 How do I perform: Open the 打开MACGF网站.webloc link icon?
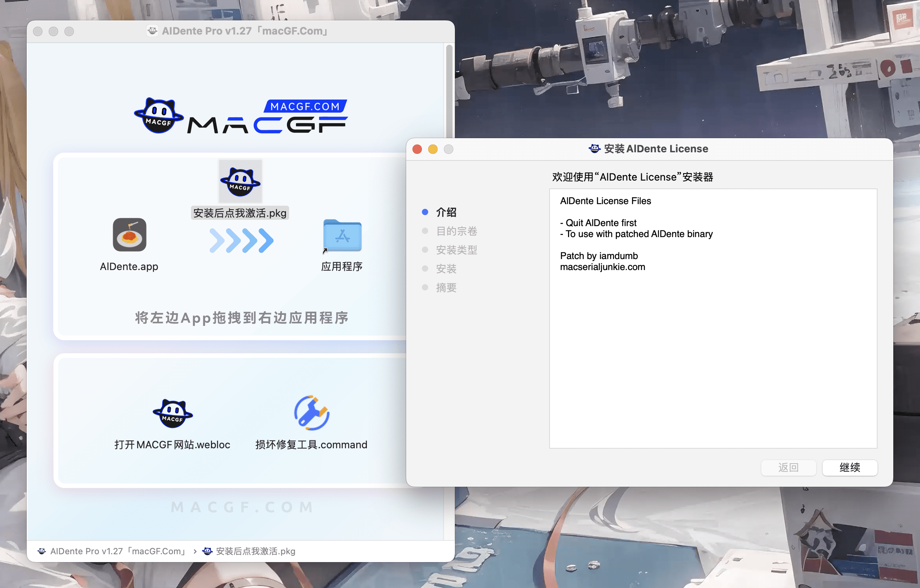173,413
